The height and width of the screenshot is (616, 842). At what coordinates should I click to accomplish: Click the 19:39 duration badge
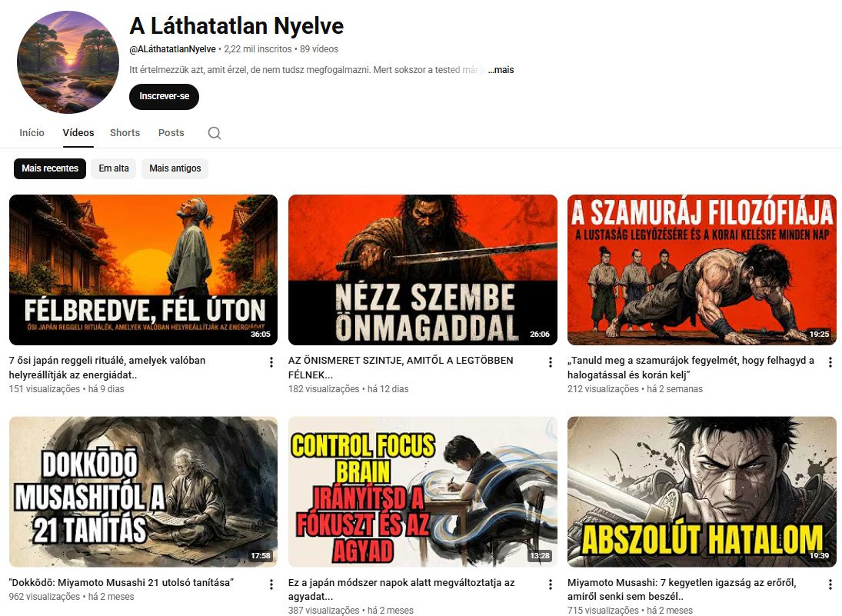click(x=820, y=556)
